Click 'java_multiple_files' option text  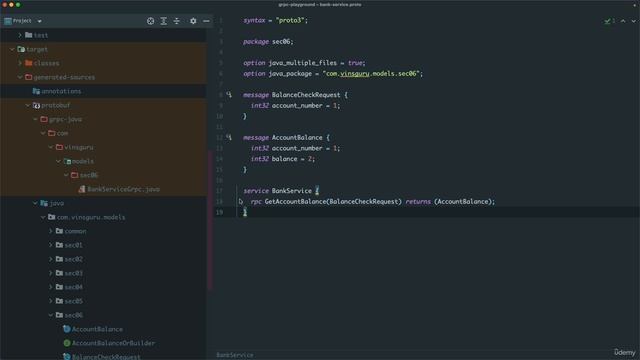click(x=302, y=63)
